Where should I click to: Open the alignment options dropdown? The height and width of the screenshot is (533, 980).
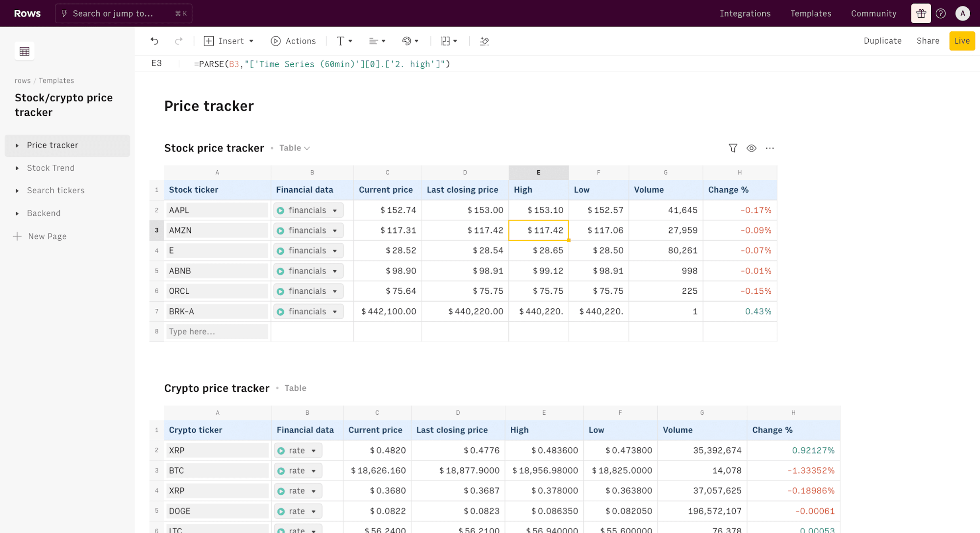(x=377, y=41)
